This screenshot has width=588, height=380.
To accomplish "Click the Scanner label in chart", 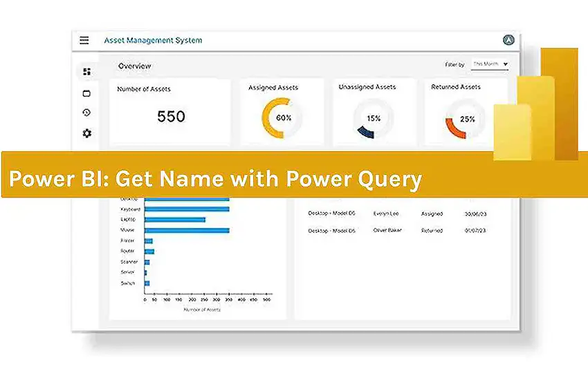I will pos(129,262).
